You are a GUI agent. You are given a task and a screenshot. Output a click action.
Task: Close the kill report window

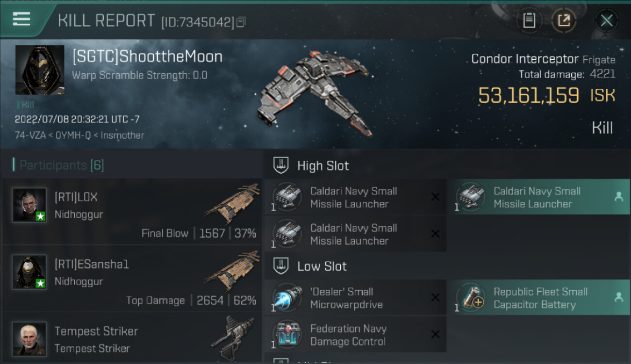click(x=606, y=20)
